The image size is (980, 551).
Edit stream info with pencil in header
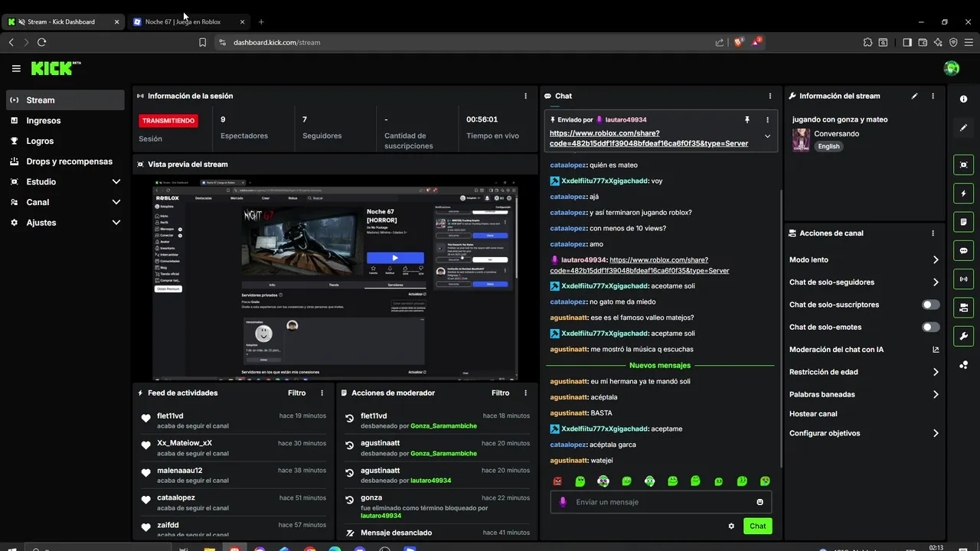point(914,96)
